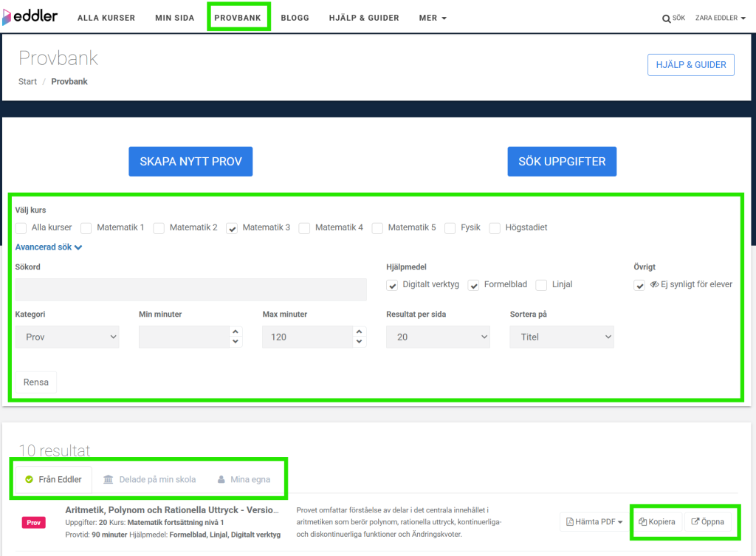This screenshot has width=756, height=556.
Task: Decrease the Min minuter stepper value
Action: [x=236, y=342]
